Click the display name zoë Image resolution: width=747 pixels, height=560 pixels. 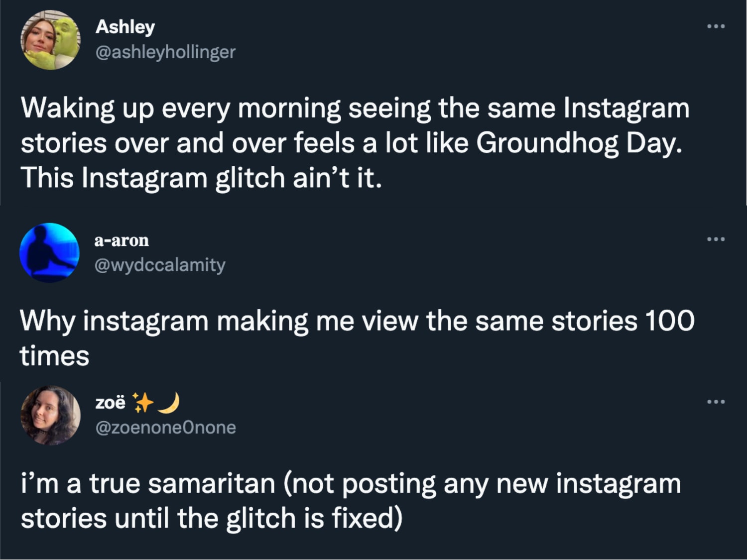(x=110, y=403)
